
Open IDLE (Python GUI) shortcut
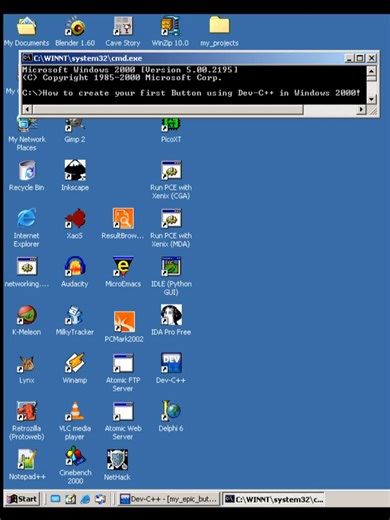(171, 276)
